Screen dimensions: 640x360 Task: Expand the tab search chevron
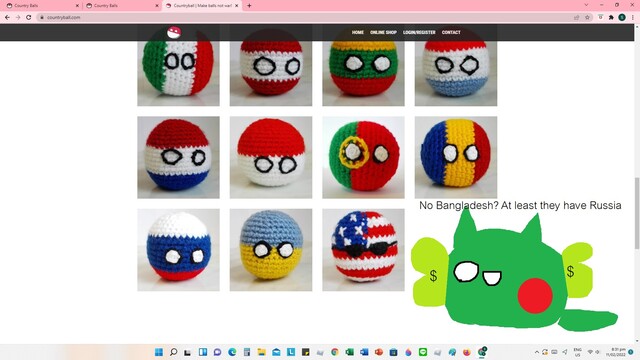click(x=586, y=5)
